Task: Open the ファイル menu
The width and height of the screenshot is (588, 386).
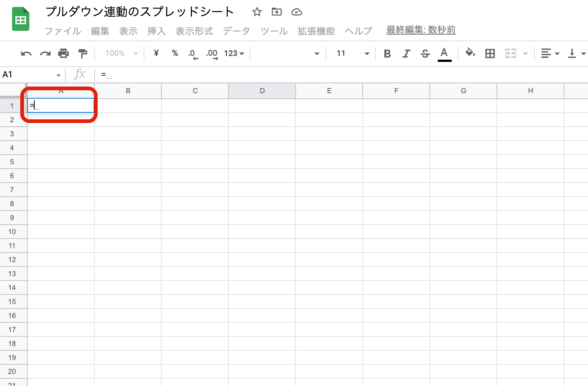Action: click(63, 31)
